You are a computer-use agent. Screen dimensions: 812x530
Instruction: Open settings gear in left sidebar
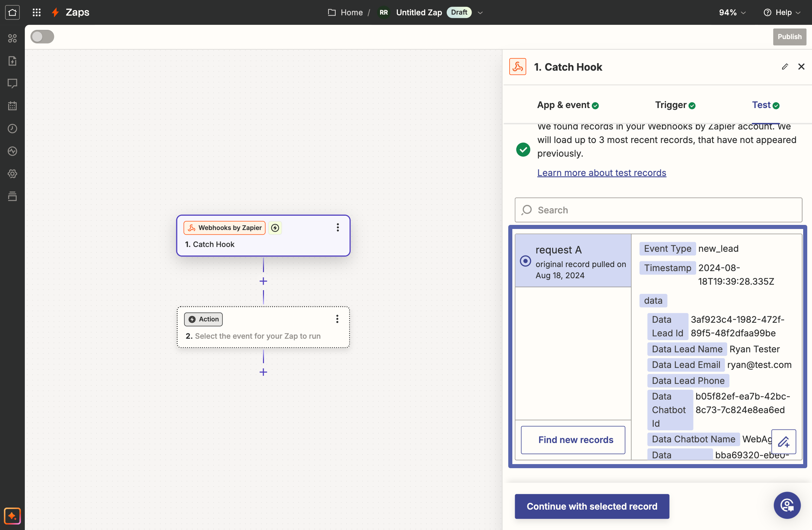click(x=12, y=174)
